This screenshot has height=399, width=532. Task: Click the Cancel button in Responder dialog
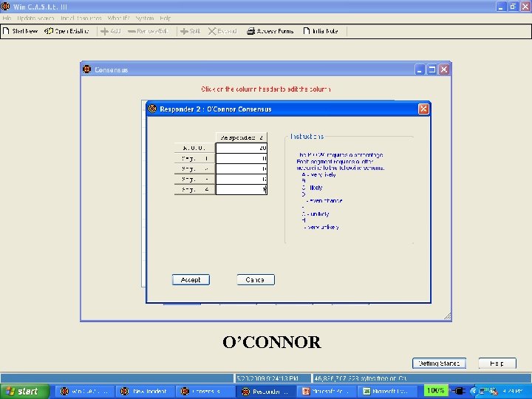tap(256, 280)
